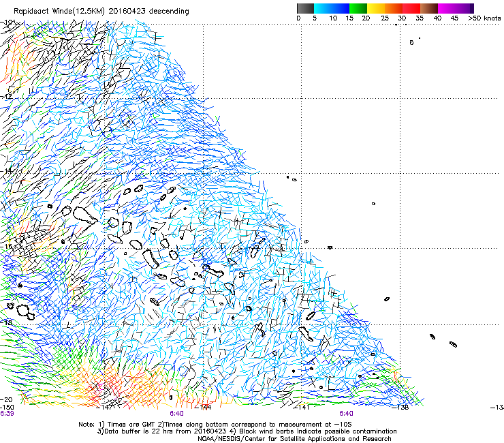Click the yellow 20–25 knots color segment

(x=376, y=8)
